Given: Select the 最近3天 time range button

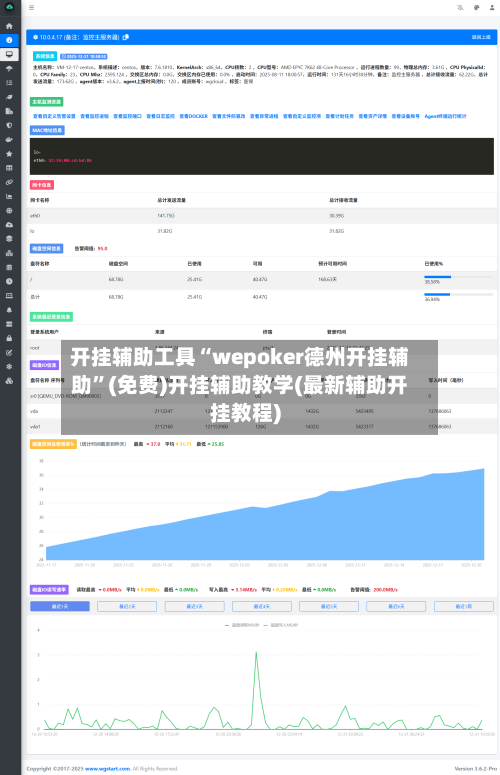Looking at the screenshot, I should 195,606.
